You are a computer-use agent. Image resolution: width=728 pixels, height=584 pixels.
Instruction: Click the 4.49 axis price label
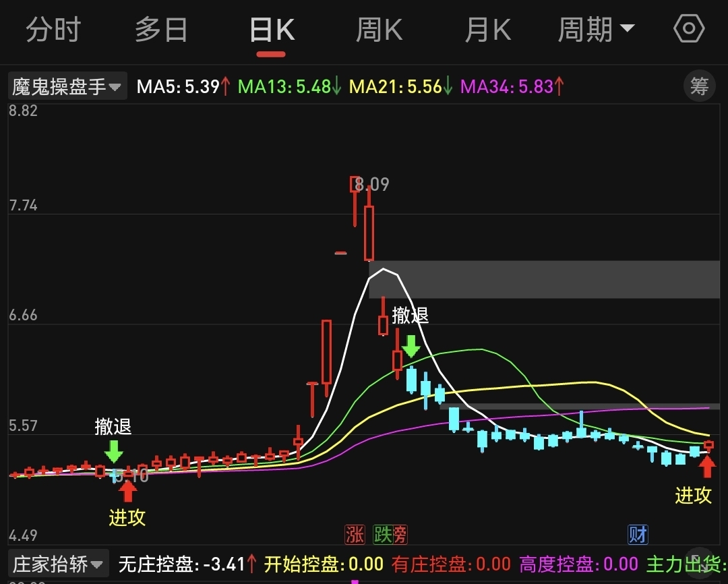pyautogui.click(x=23, y=535)
